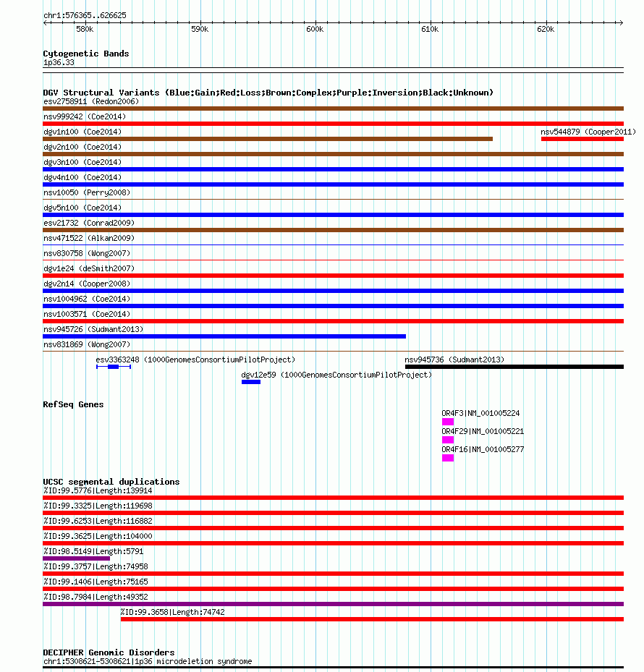Open the duplication %ID:99.3658 Length:74742
The image size is (644, 672).
372,619
